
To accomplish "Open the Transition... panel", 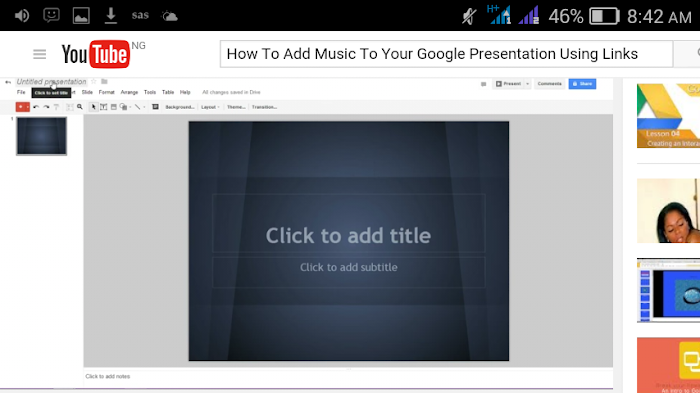I will point(264,107).
